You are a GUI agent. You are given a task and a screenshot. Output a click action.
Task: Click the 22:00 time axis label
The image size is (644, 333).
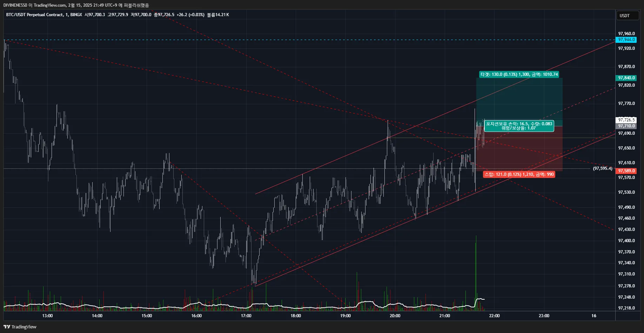pos(494,316)
